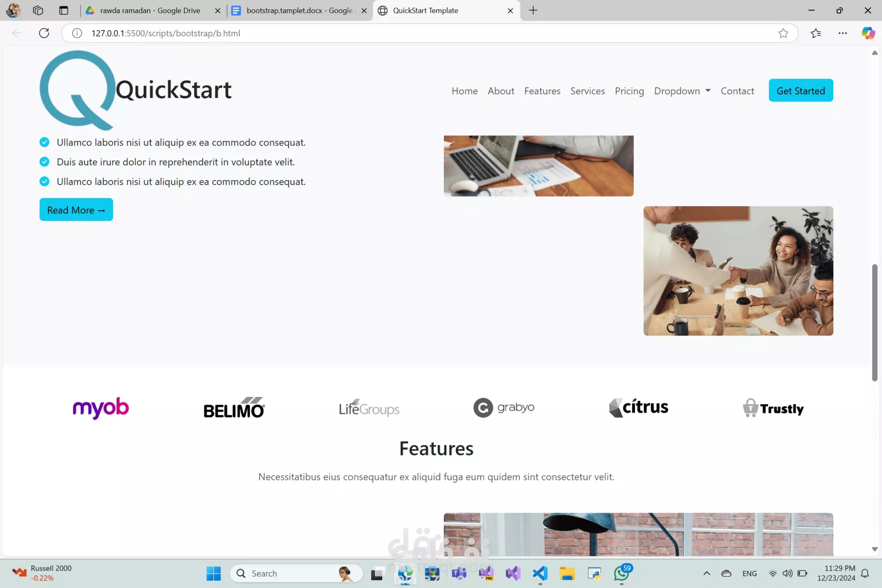Go to About nav link
This screenshot has height=588, width=882.
501,91
